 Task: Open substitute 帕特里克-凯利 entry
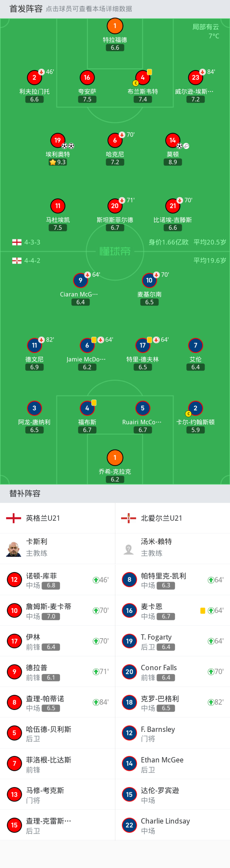(172, 579)
